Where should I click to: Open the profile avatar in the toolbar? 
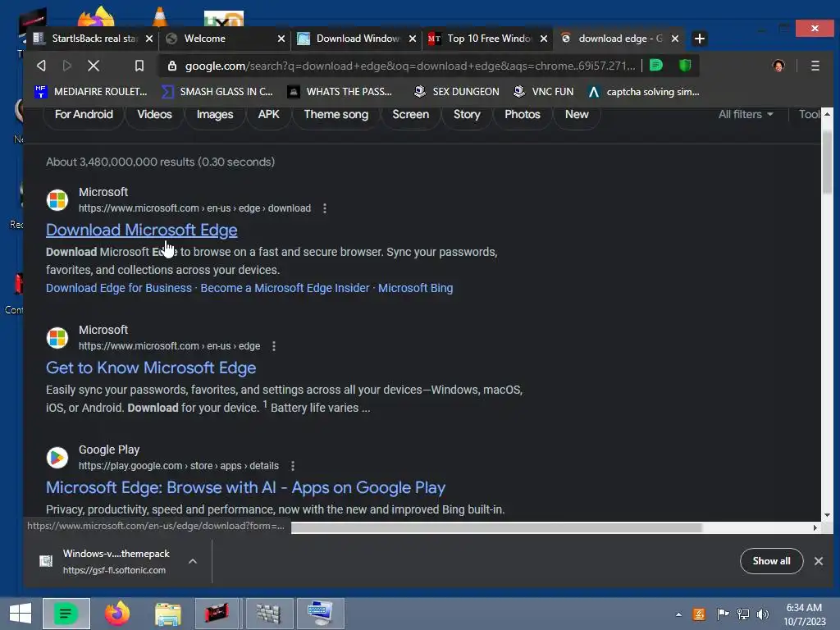(x=778, y=66)
